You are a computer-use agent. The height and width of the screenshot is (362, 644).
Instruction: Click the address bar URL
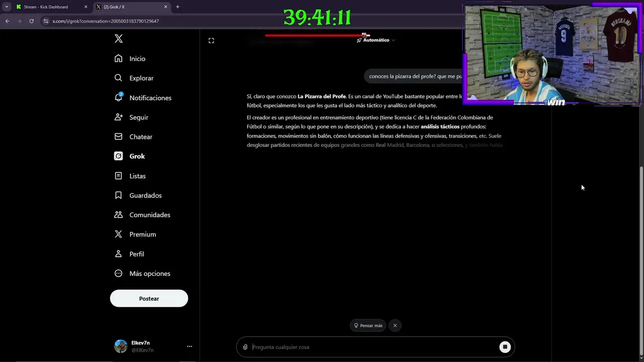click(106, 21)
